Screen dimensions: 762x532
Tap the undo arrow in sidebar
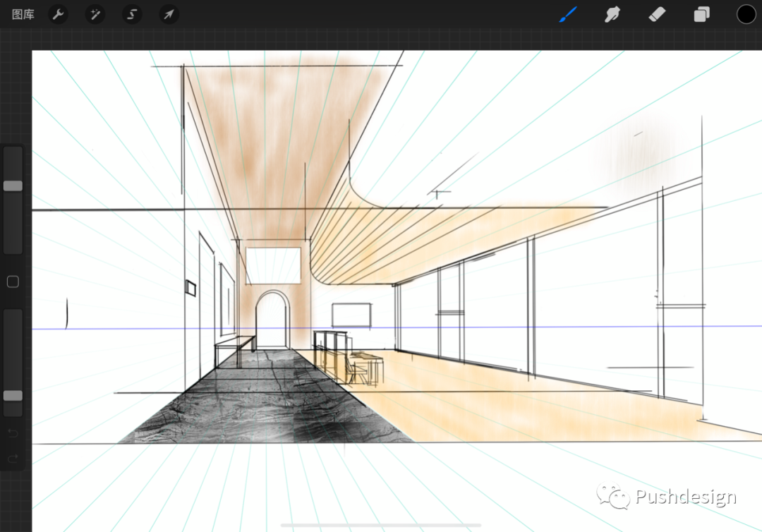point(13,433)
